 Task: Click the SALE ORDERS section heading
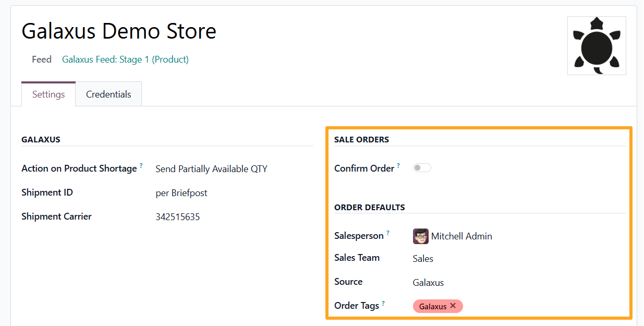361,140
